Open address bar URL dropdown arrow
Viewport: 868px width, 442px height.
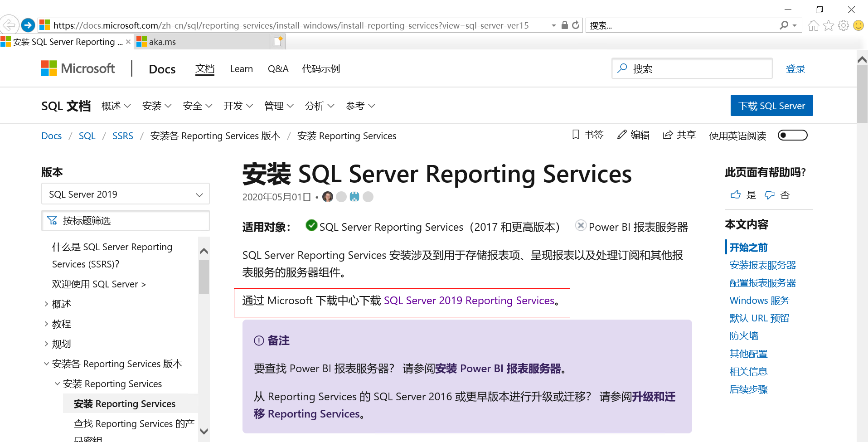554,25
